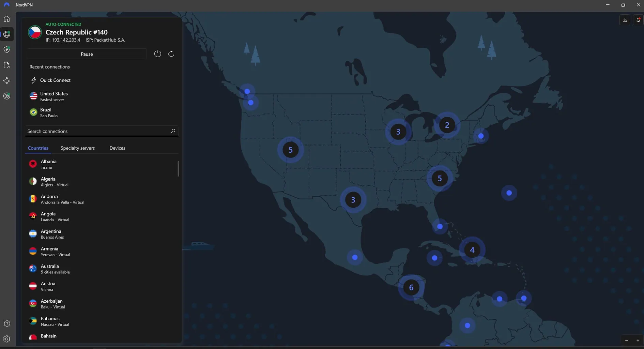
Task: Open Settings gear icon
Action: 7,339
